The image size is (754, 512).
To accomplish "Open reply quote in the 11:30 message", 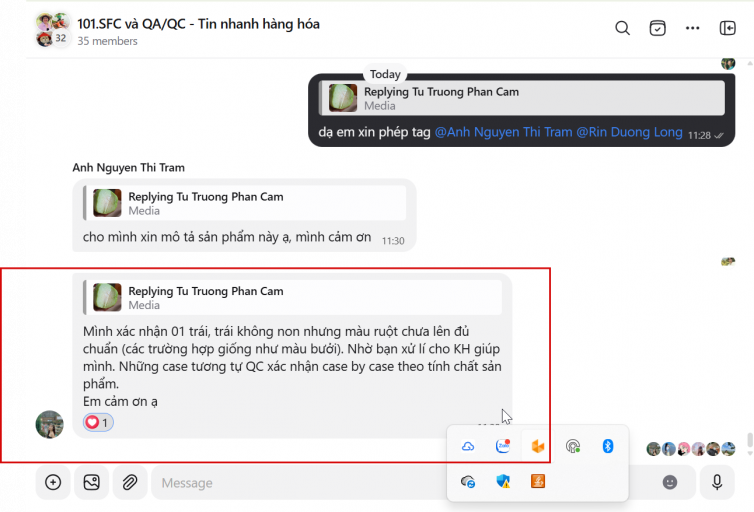I will coord(245,203).
